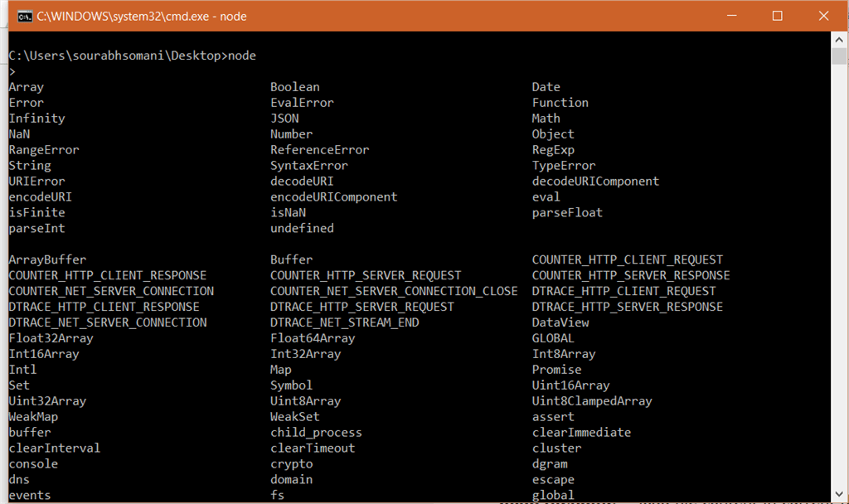The width and height of the screenshot is (849, 504).
Task: Click the clearInterval function name
Action: click(x=54, y=448)
